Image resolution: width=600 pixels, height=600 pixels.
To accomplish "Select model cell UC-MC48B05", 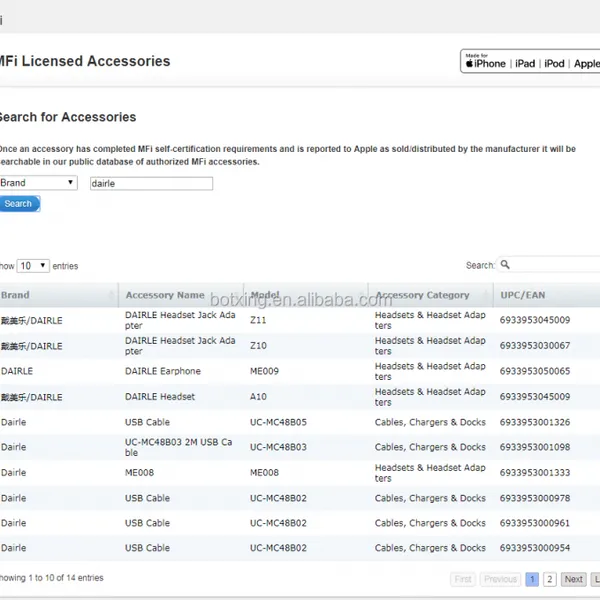I will [278, 422].
